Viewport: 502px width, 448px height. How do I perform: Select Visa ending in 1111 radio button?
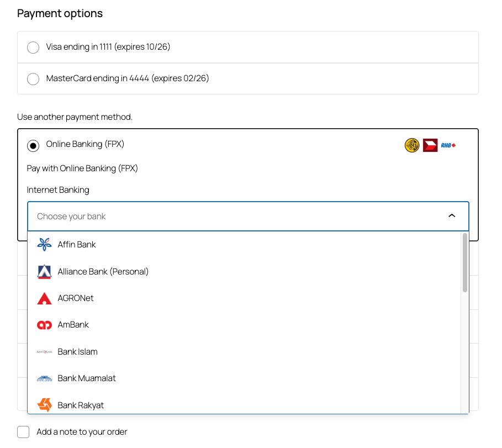(33, 48)
